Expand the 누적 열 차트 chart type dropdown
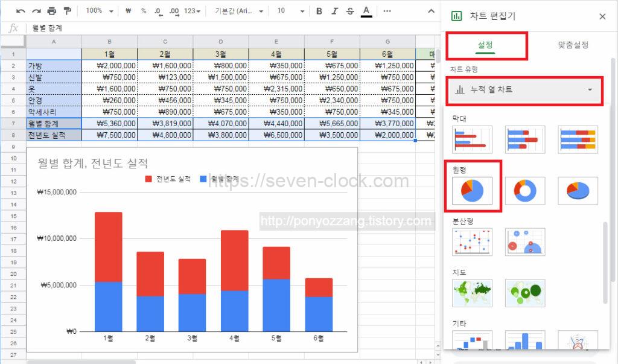618x364 pixels. coord(525,90)
